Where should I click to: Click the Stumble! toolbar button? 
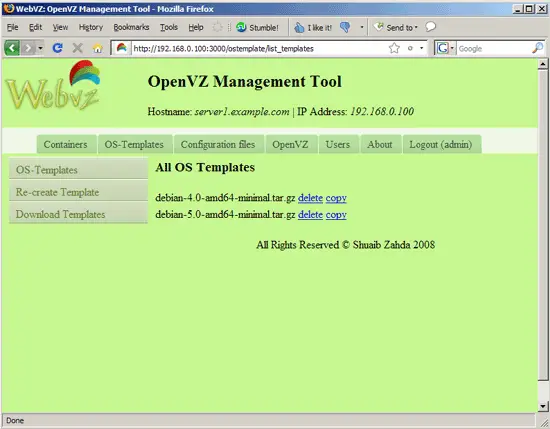[x=257, y=27]
